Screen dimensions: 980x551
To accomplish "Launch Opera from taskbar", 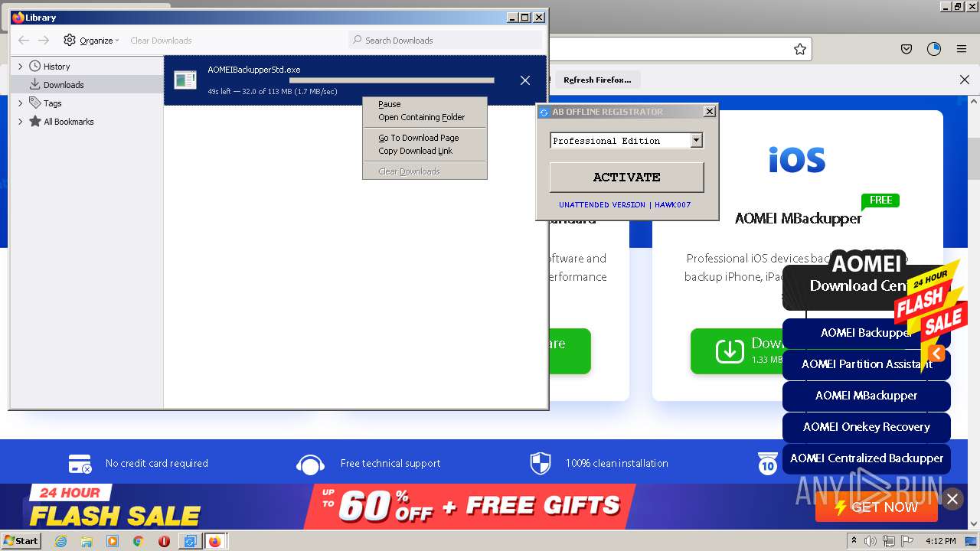I will coord(164,541).
